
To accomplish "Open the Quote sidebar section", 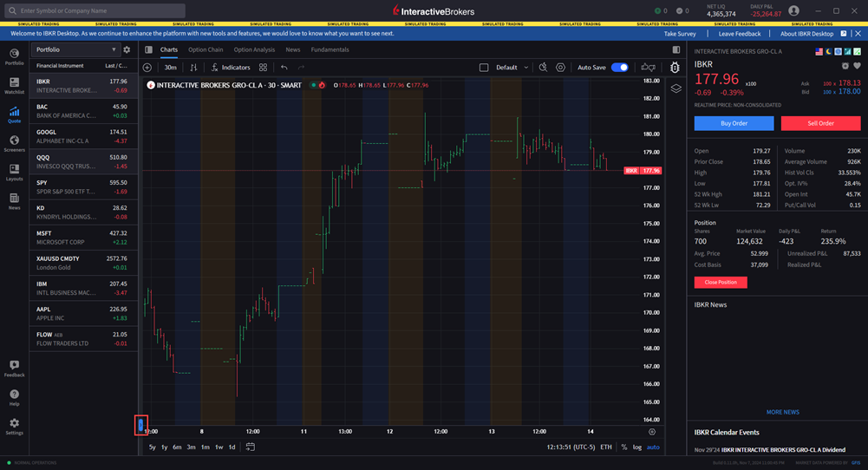I will [15, 114].
